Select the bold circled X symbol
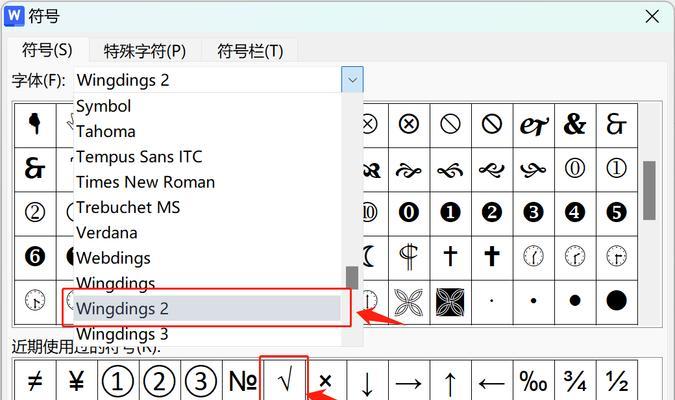675x400 pixels. click(409, 125)
